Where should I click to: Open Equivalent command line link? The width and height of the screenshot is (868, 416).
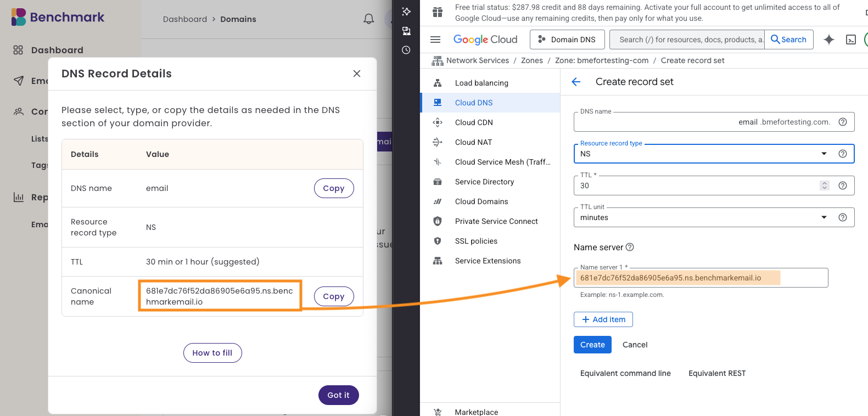pos(625,373)
